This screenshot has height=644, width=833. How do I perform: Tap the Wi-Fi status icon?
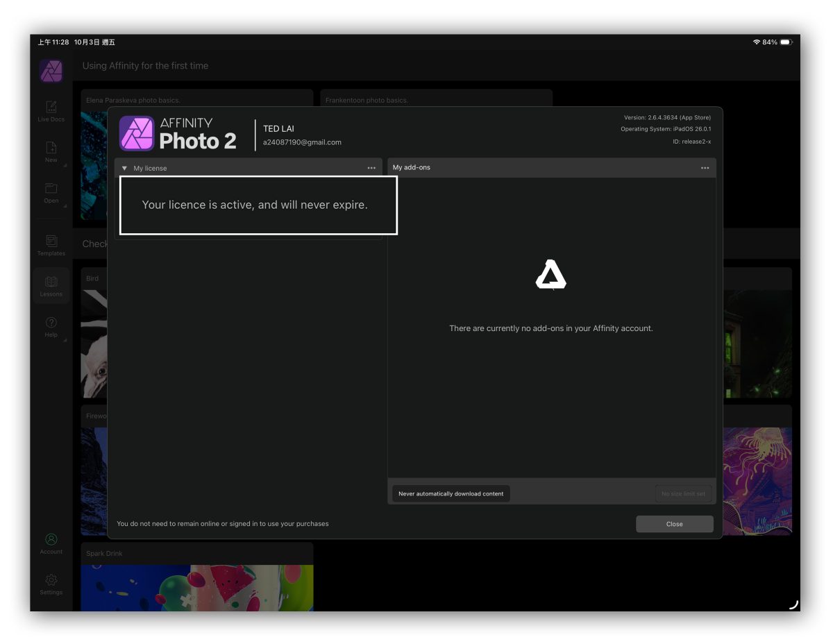click(756, 42)
